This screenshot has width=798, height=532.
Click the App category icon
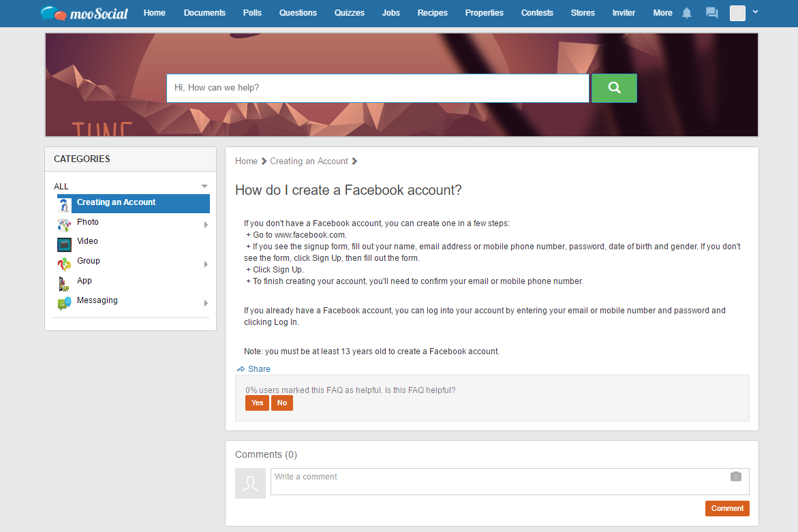pos(64,284)
